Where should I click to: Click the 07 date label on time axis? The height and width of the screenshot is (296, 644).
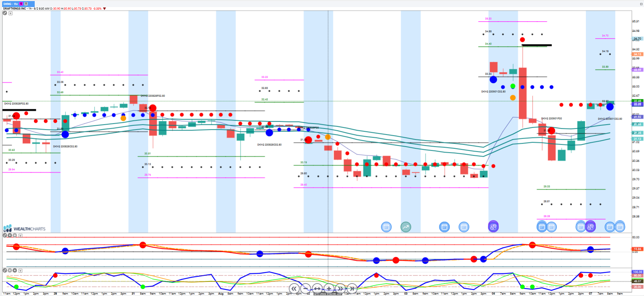pos(590,294)
